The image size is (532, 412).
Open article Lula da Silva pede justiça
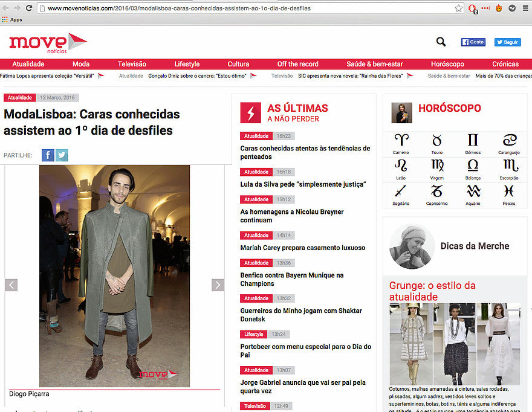click(303, 184)
